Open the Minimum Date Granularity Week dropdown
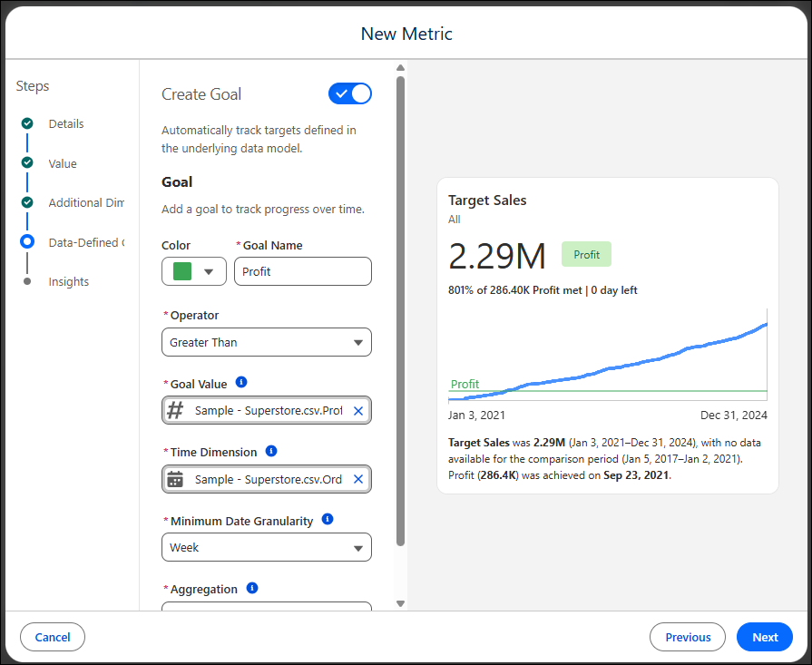Viewport: 812px width, 665px height. point(267,547)
